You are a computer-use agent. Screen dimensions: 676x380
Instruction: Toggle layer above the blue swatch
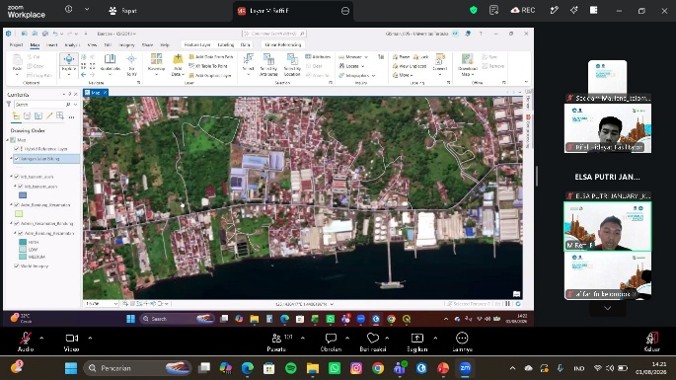(20, 186)
